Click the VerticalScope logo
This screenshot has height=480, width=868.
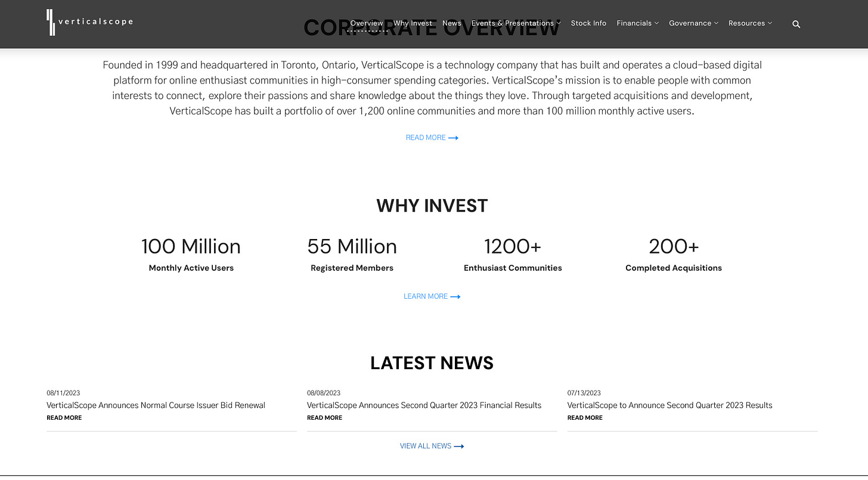tap(90, 22)
